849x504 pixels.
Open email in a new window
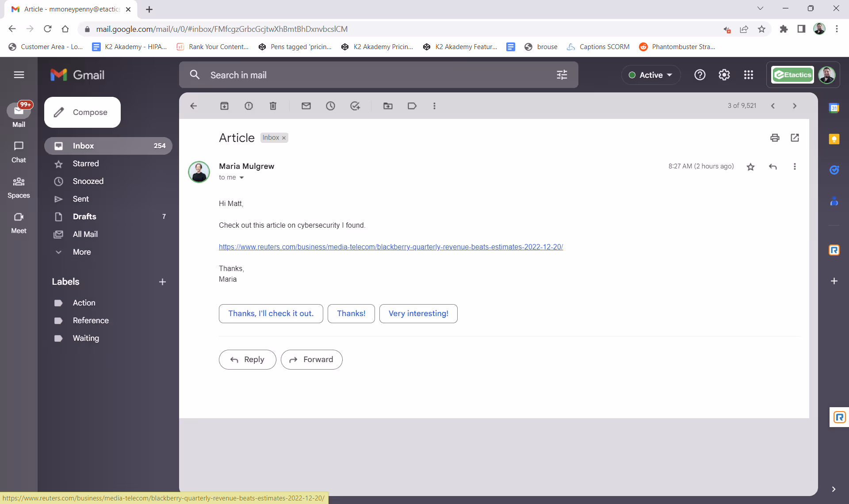[795, 138]
